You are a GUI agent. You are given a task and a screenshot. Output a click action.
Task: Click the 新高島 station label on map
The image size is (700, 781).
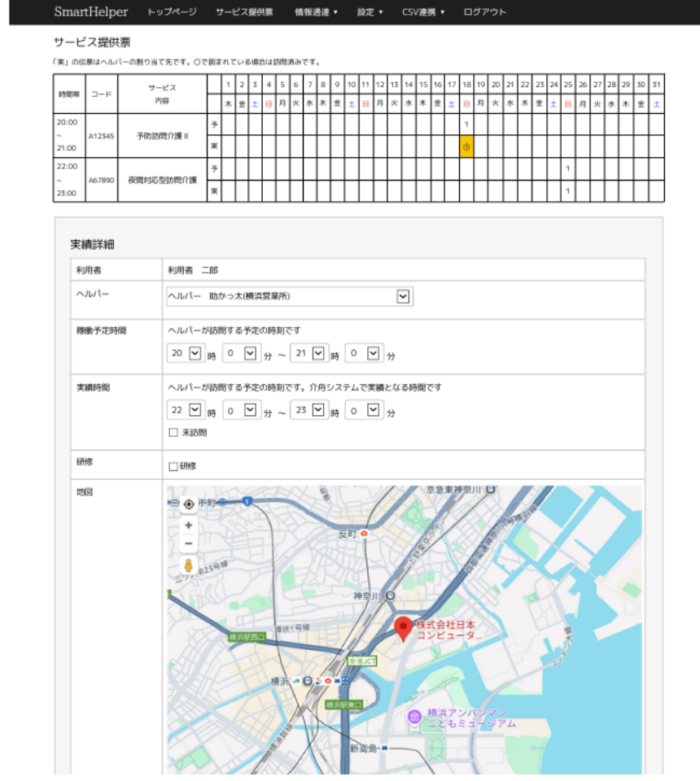tap(365, 748)
